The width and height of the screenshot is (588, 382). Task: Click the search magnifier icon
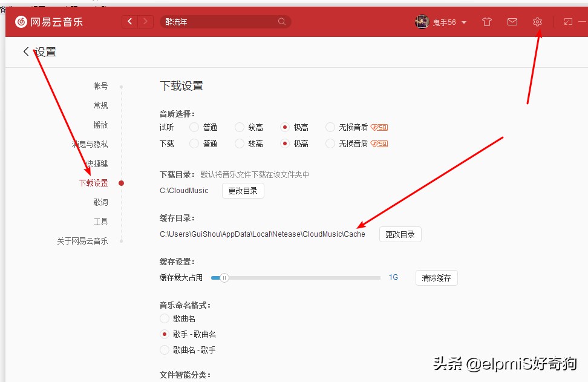[x=281, y=21]
